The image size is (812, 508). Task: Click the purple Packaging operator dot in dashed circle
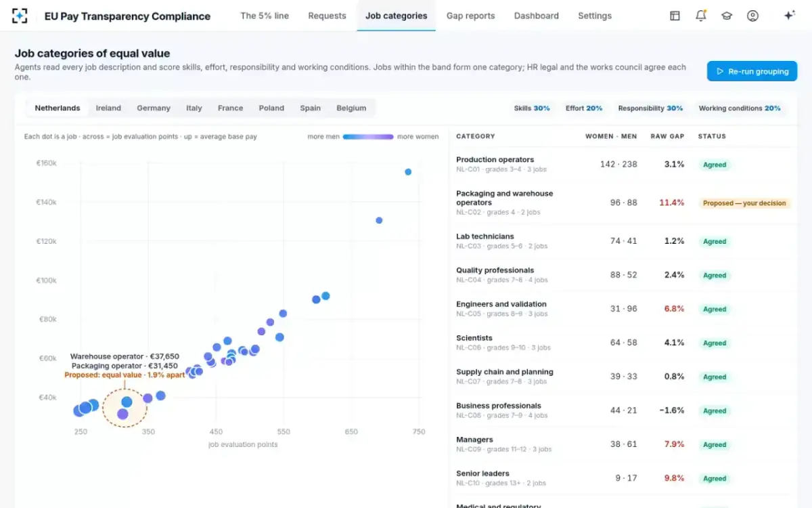click(x=122, y=414)
